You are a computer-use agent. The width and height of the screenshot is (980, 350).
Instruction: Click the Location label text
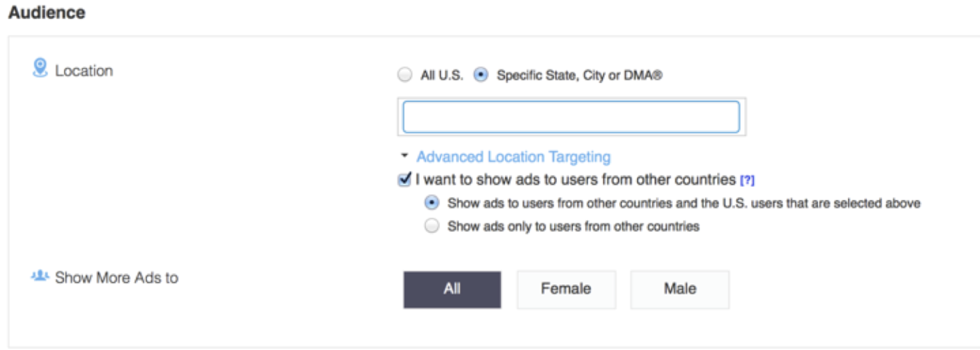84,71
